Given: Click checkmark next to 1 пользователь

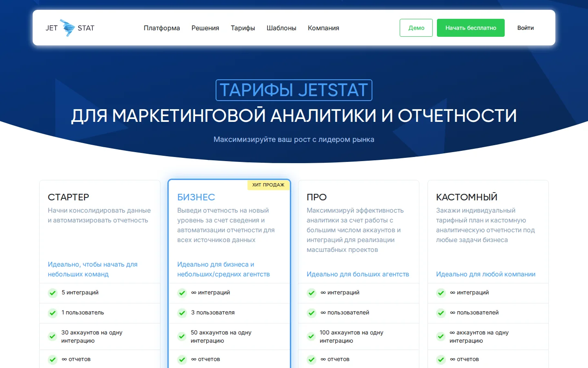Looking at the screenshot, I should [53, 313].
